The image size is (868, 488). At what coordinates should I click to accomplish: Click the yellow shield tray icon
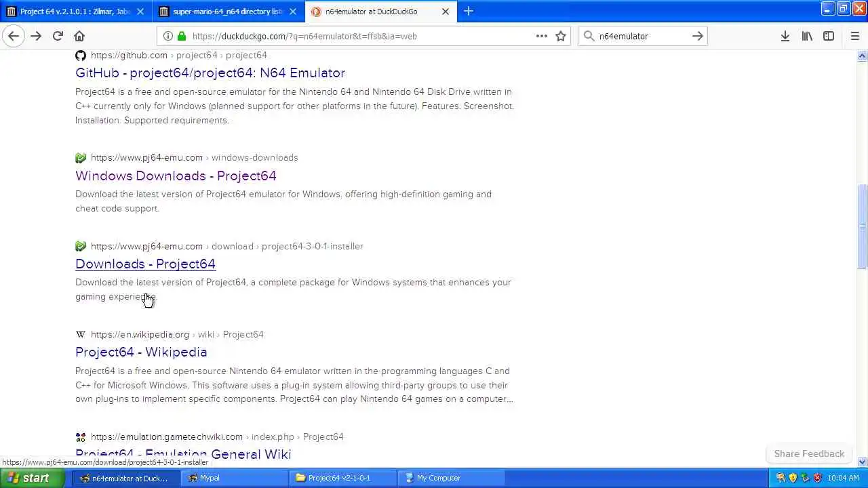(793, 478)
